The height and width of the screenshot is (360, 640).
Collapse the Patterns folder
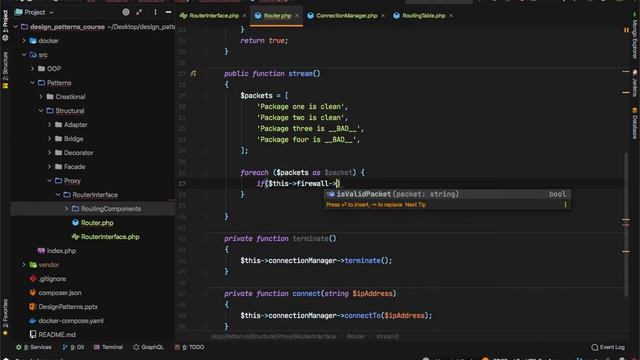tap(32, 83)
